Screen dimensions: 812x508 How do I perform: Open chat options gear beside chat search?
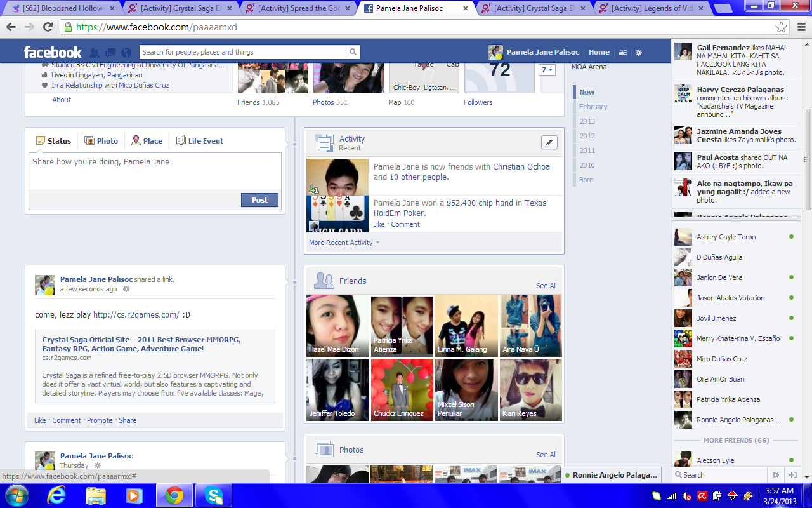(775, 474)
